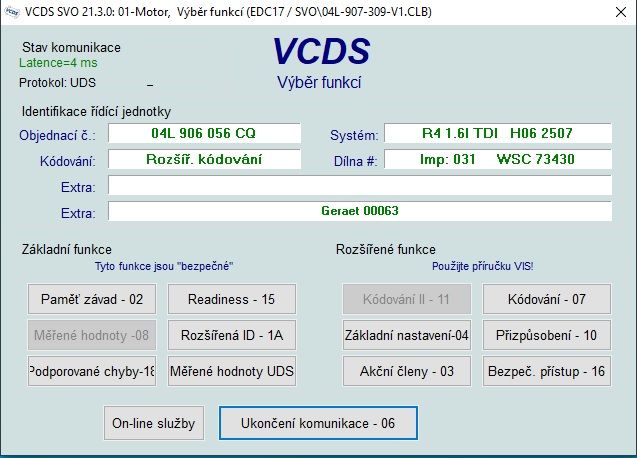Click the On-line služby button
Screen dimensions: 637x458
pos(153,423)
